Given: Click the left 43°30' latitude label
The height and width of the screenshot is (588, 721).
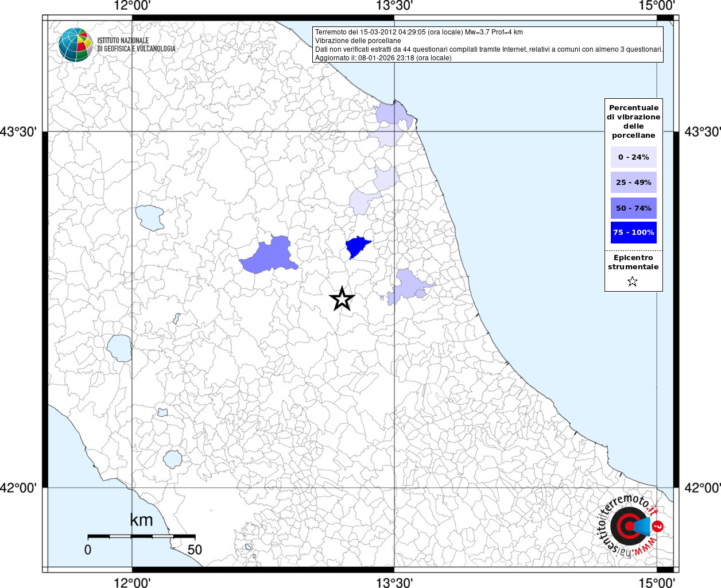Looking at the screenshot, I should click(x=18, y=131).
